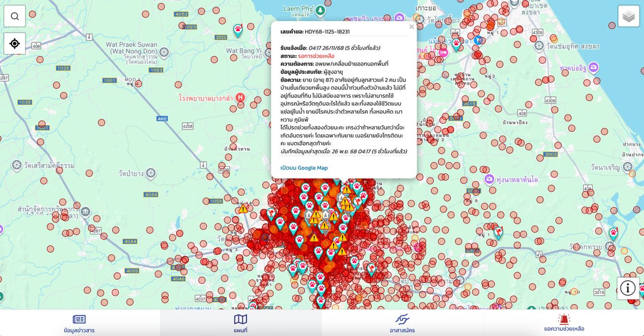644x336 pixels.
Task: Click the Wat Praek Suwan temple icon
Action: coord(164,52)
